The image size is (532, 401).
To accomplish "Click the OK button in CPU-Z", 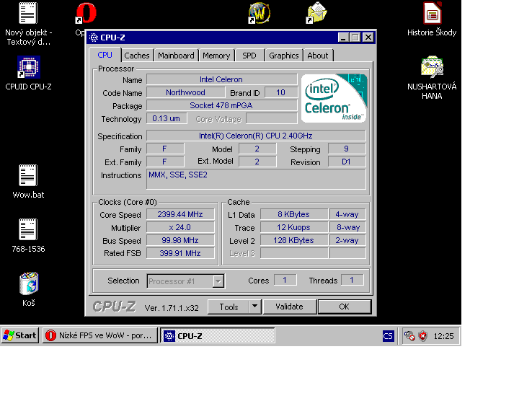I will click(x=344, y=307).
